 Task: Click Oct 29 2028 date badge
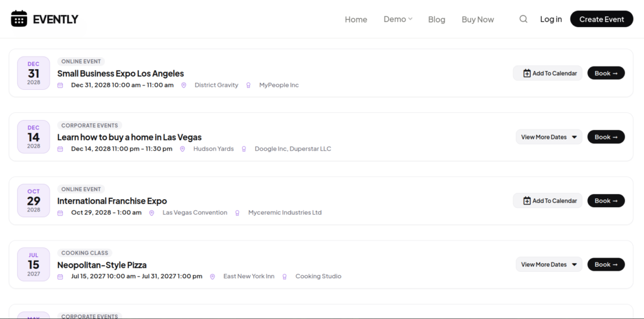[x=34, y=200]
